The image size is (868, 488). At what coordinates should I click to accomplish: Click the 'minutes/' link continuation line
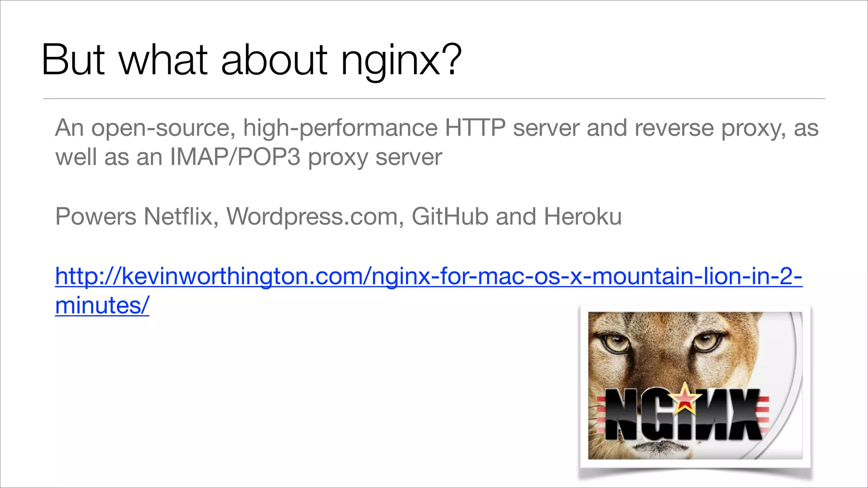[x=102, y=305]
